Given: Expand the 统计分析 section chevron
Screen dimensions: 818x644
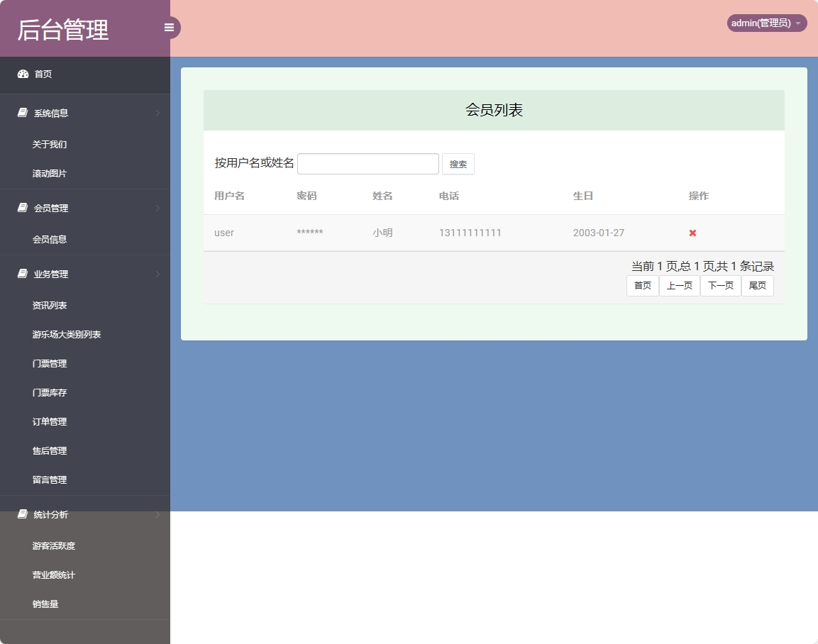Looking at the screenshot, I should (157, 515).
